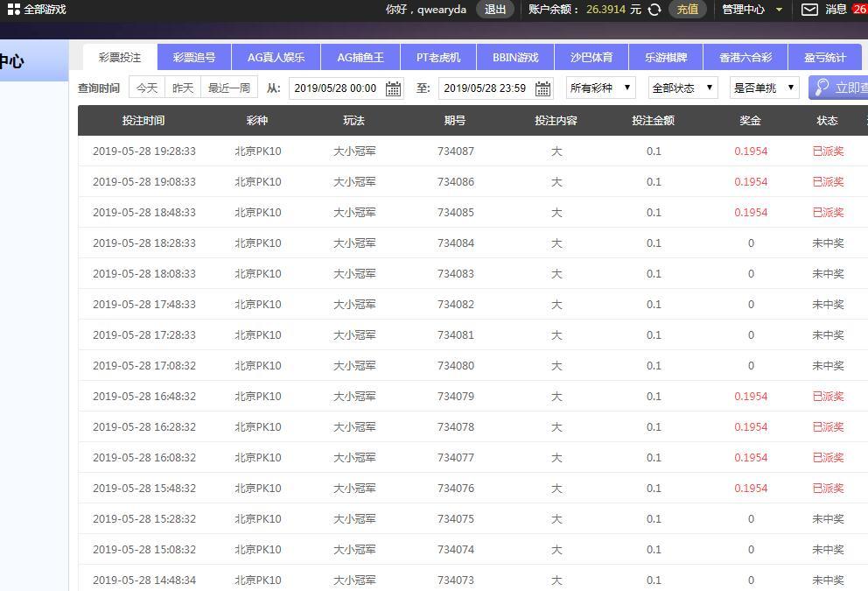Open the BBIN游戏 tab

(515, 57)
